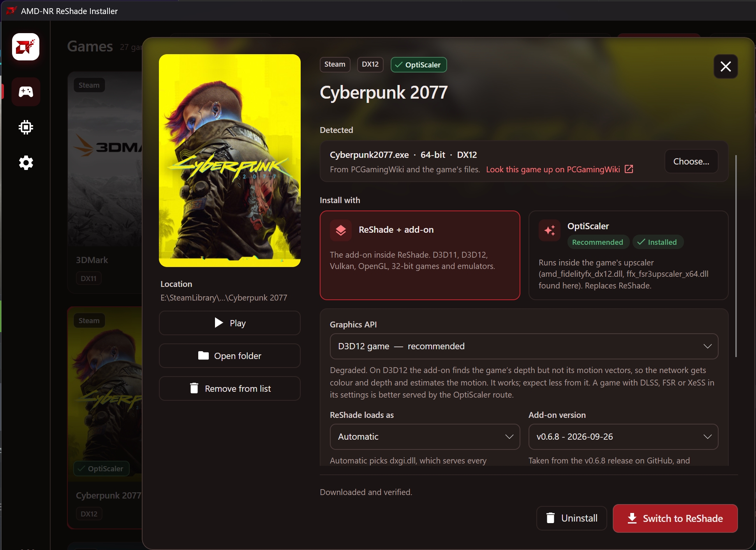Click the AMD-NR logo icon in sidebar
Screen dimensions: 756x550
26,47
